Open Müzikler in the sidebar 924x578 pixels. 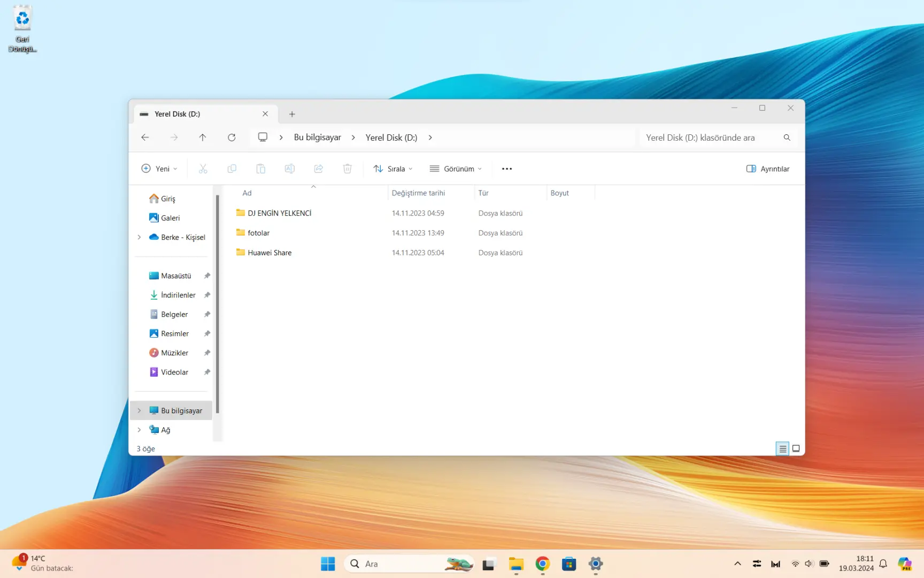pos(175,353)
